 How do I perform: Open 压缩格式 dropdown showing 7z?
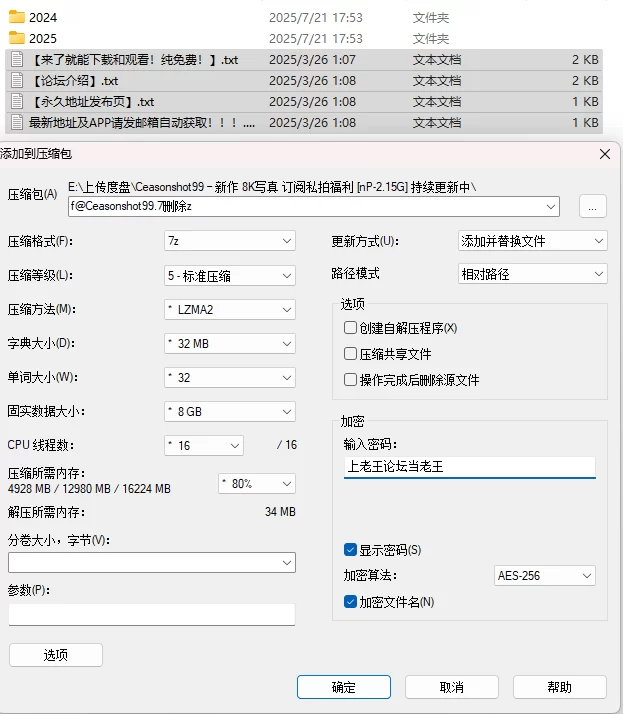pyautogui.click(x=230, y=240)
